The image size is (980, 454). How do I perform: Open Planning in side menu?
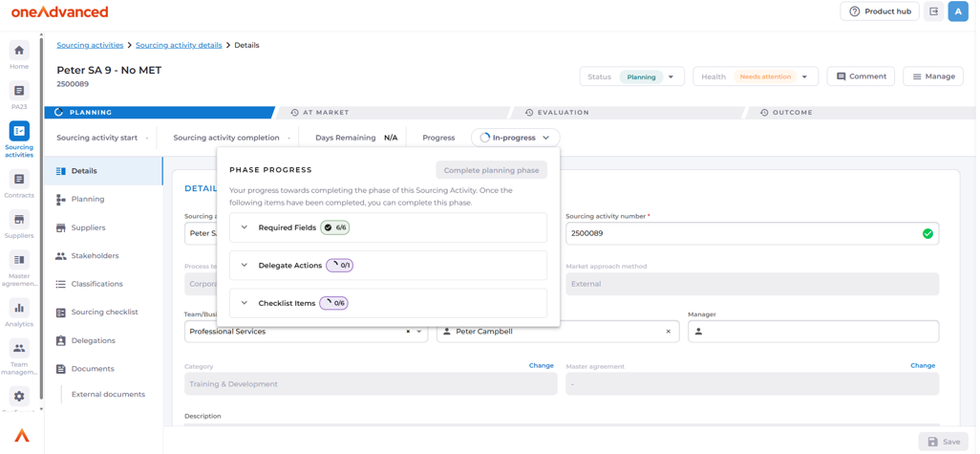(103, 199)
